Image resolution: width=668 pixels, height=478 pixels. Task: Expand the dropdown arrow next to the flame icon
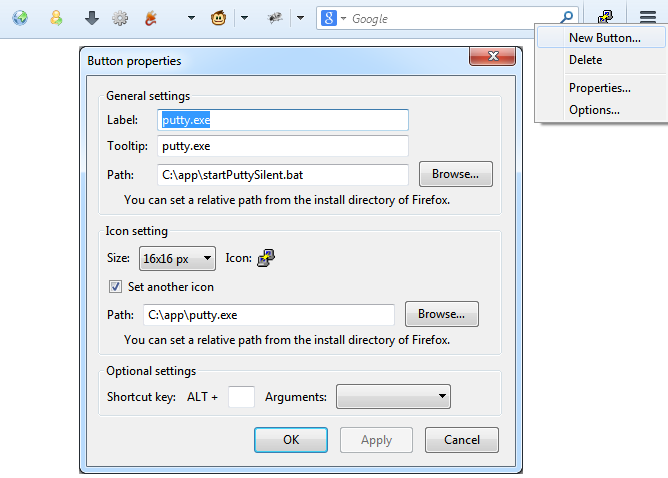coord(191,18)
